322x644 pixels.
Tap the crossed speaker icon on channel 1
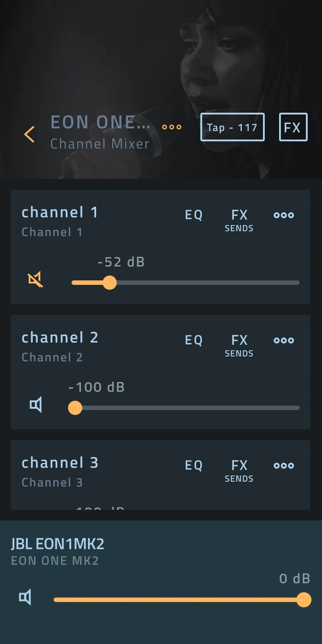click(x=36, y=279)
